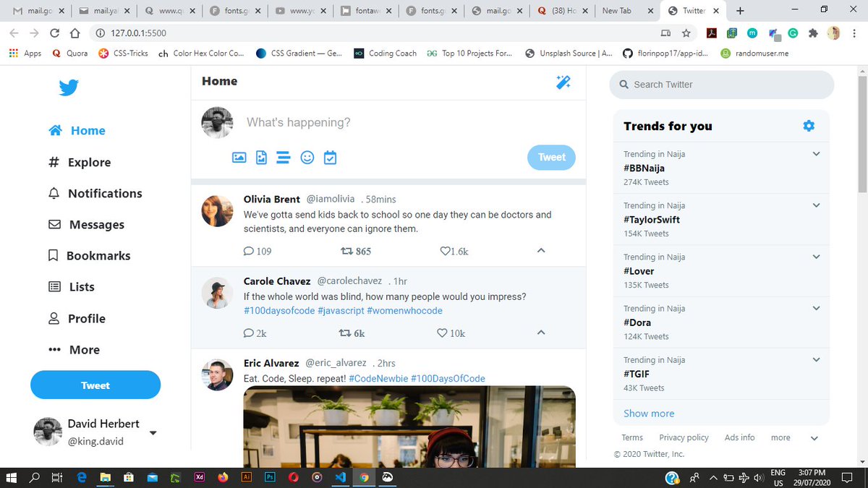This screenshot has height=488, width=868.
Task: Click Olivia Brent's profile picture
Action: 217,210
